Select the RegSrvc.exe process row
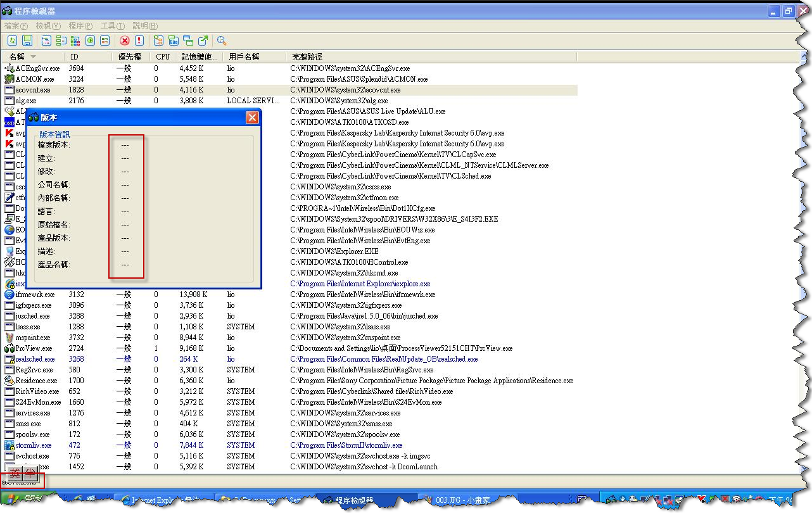 [x=290, y=370]
